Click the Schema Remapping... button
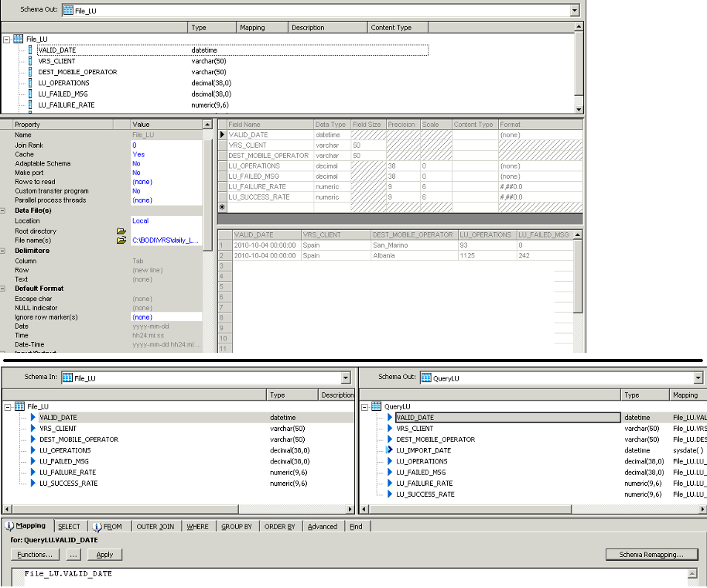Screen dimensions: 707x588 [x=651, y=555]
